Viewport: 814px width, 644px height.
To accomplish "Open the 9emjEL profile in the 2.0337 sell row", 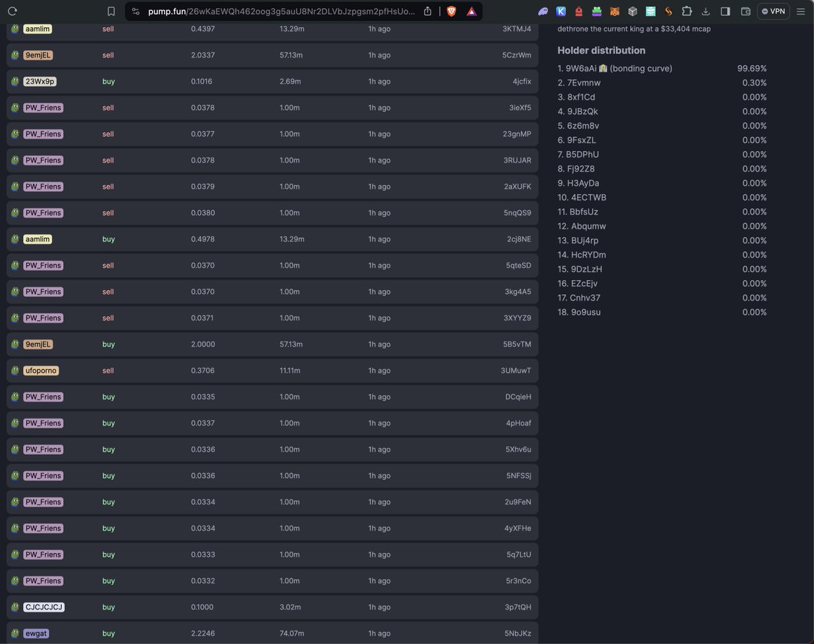I will [x=38, y=55].
